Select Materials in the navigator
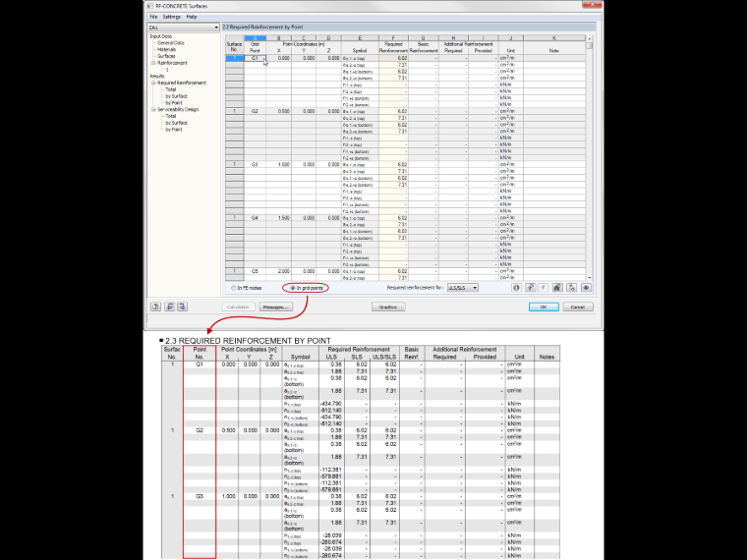Viewport: 747px width, 560px height. 167,49
